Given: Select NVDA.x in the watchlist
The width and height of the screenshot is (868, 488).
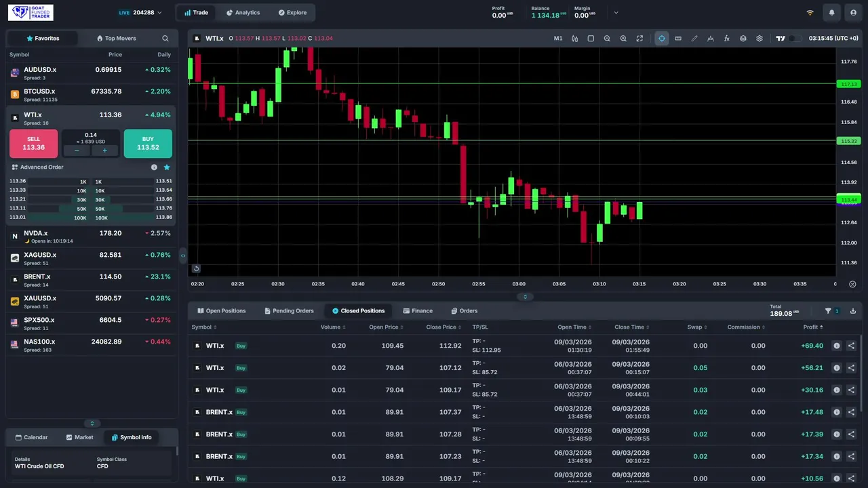Looking at the screenshot, I should (x=92, y=237).
